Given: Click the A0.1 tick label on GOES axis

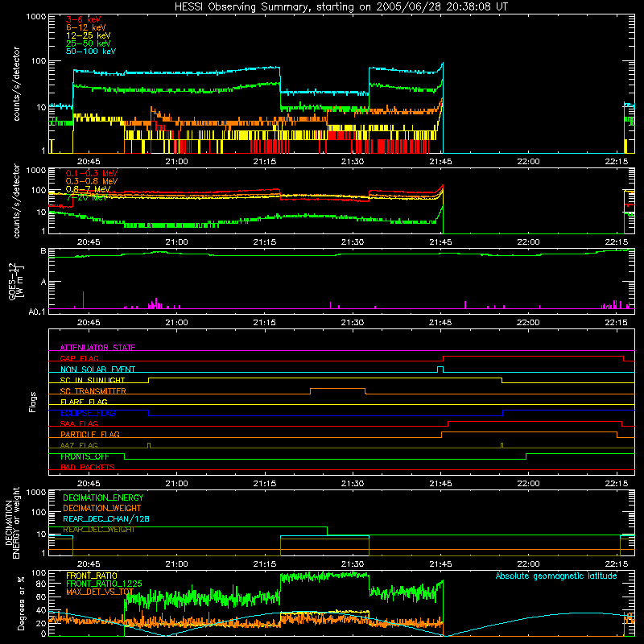Looking at the screenshot, I should (x=37, y=312).
